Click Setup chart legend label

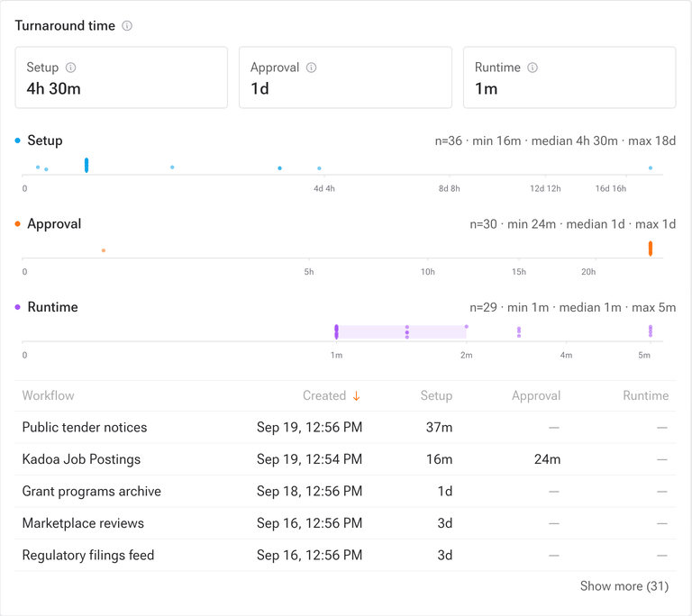44,140
